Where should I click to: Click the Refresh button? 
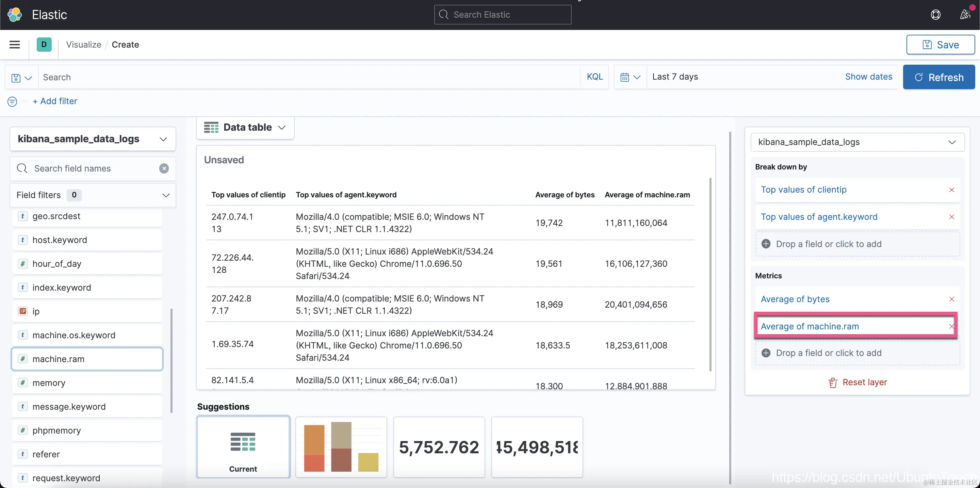938,77
